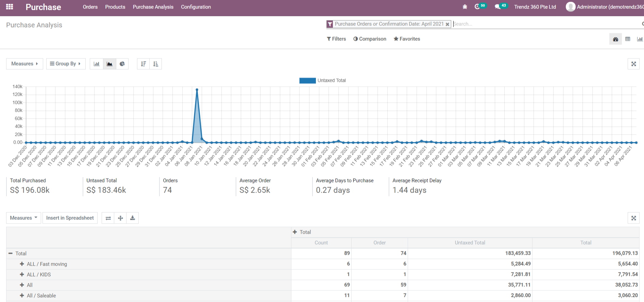Open the graph Measures dropdown

[x=24, y=64]
